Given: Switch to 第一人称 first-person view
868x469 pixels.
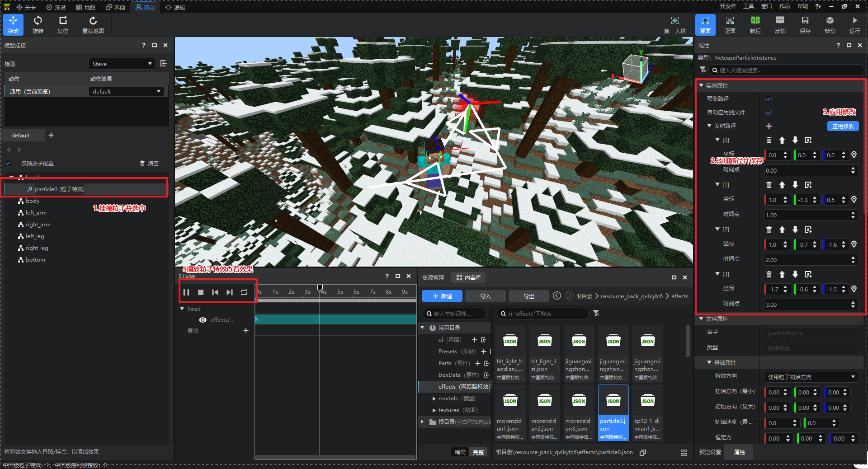Looking at the screenshot, I should [675, 24].
